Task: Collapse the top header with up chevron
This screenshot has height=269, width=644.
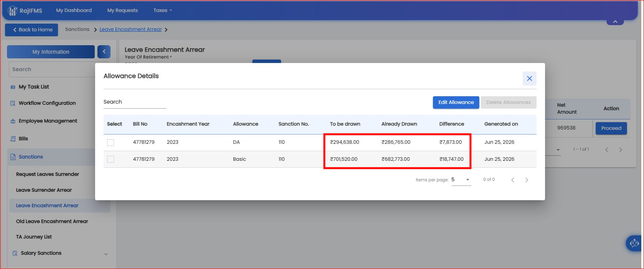Action: 615,21
